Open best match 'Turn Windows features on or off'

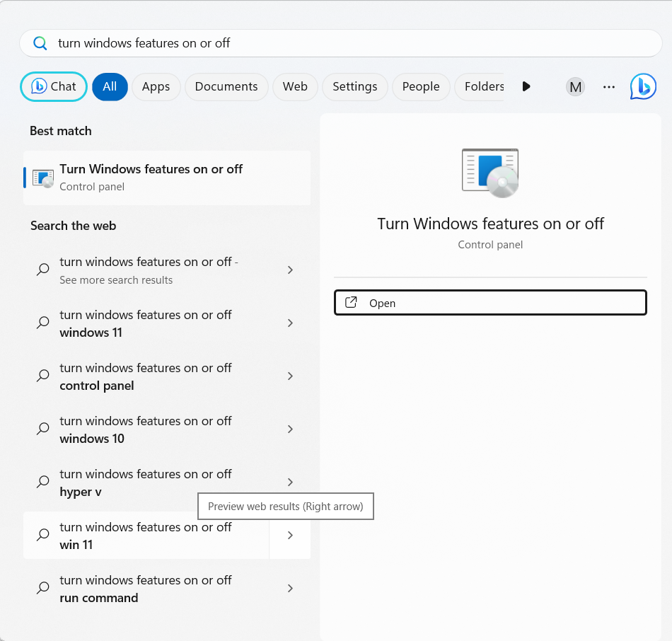(x=167, y=178)
